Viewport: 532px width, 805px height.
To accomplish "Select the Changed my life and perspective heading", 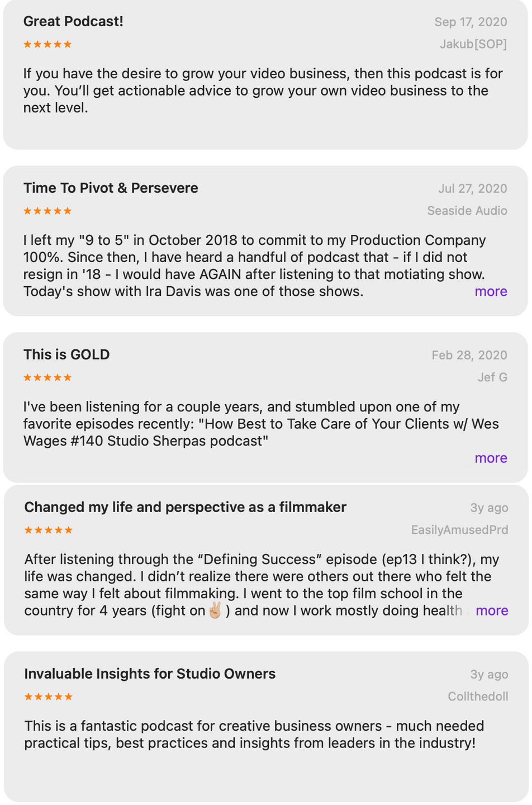I will tap(186, 507).
